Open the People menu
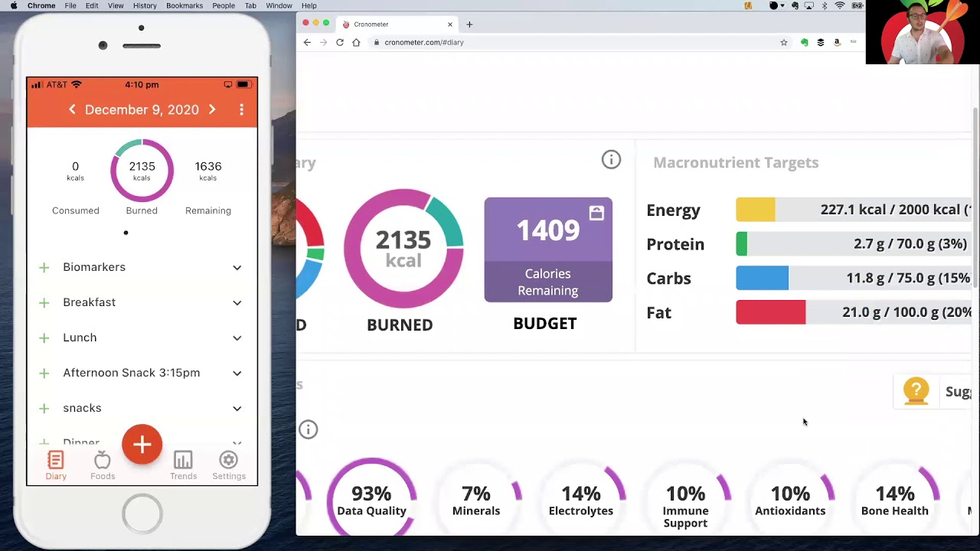The width and height of the screenshot is (980, 551). (224, 5)
